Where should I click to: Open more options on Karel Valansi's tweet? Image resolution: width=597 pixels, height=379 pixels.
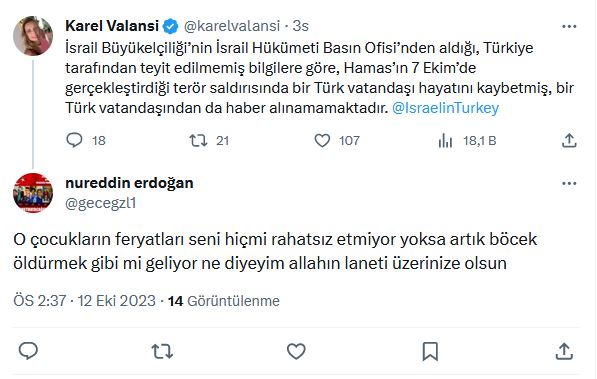click(x=569, y=26)
